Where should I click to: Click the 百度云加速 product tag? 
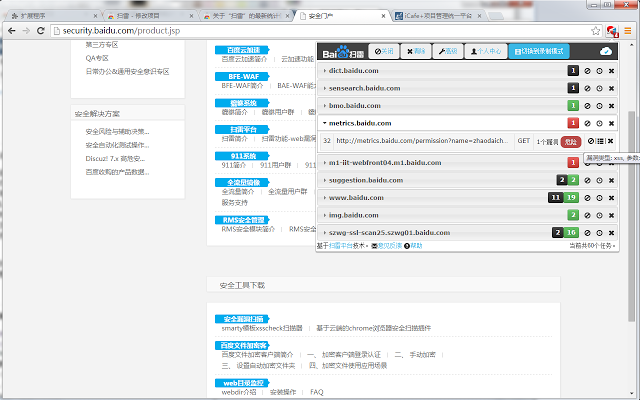coord(242,50)
